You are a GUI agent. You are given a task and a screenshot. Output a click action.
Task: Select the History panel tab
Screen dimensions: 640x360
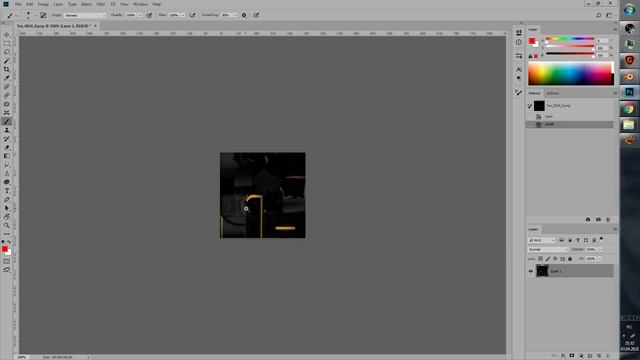534,93
